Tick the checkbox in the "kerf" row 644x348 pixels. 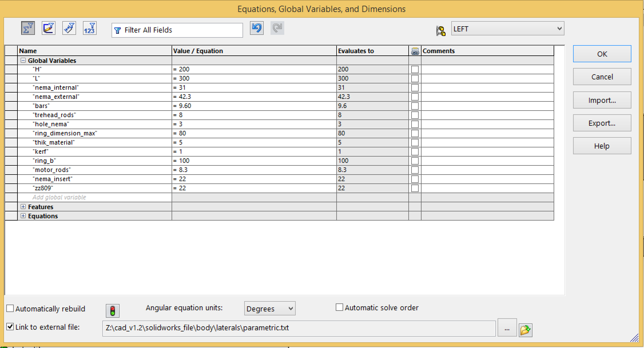point(415,152)
